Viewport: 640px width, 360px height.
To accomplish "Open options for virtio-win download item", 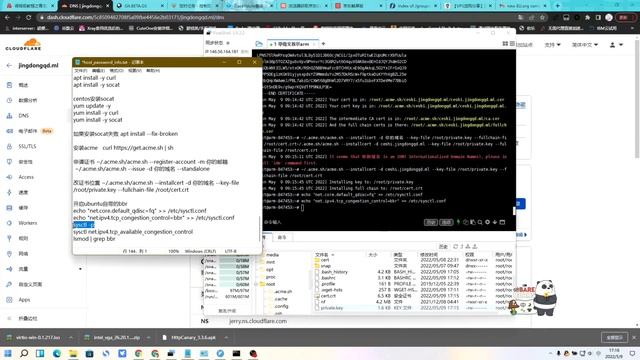I will (x=71, y=338).
